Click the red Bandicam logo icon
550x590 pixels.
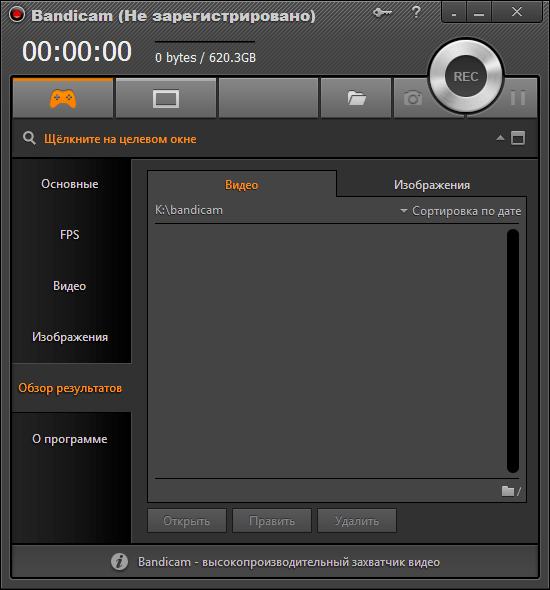coord(17,15)
